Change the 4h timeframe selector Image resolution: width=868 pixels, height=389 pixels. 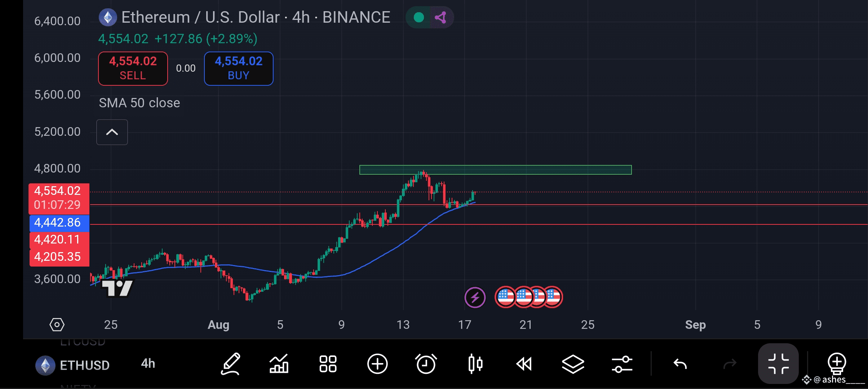tap(148, 364)
